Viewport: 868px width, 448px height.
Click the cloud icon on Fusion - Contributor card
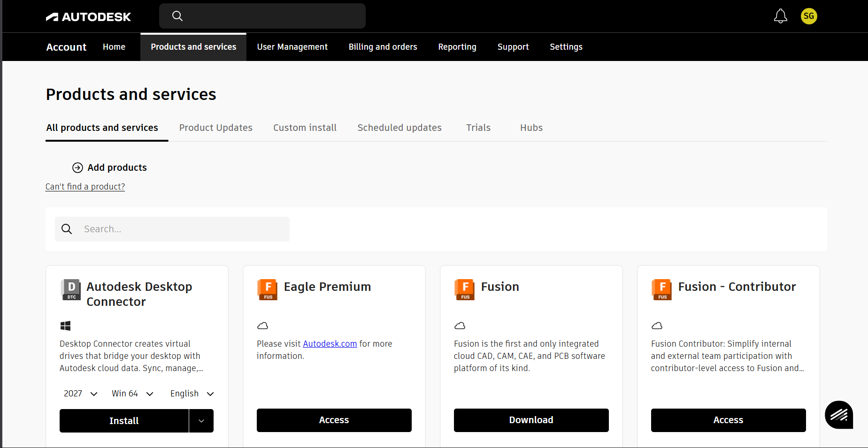point(657,326)
